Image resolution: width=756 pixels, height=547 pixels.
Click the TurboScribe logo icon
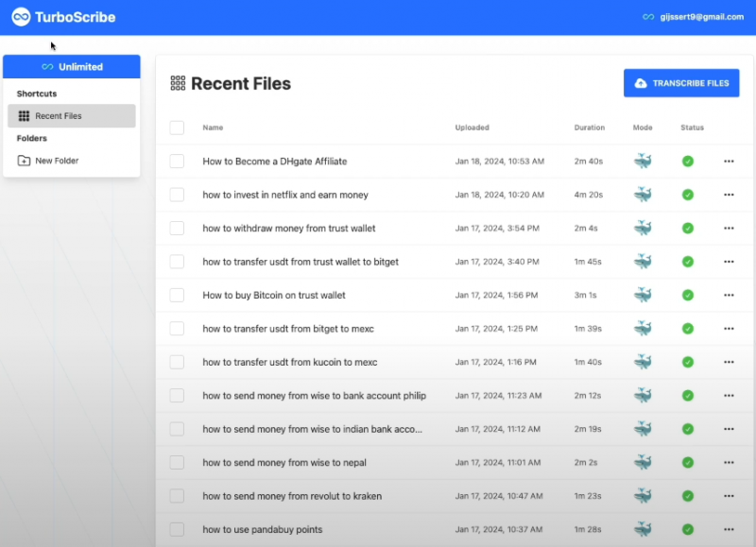click(x=21, y=17)
